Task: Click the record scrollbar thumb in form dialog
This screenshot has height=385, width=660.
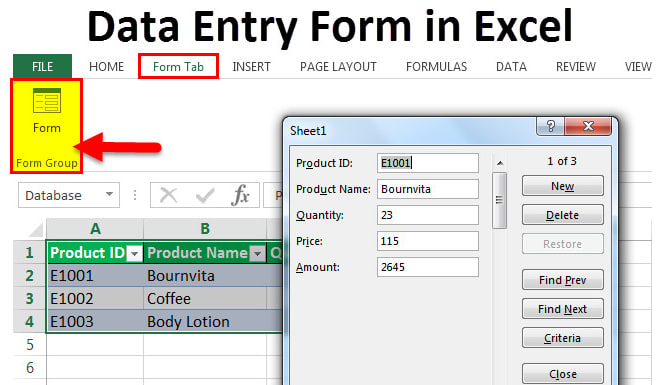Action: (x=500, y=200)
